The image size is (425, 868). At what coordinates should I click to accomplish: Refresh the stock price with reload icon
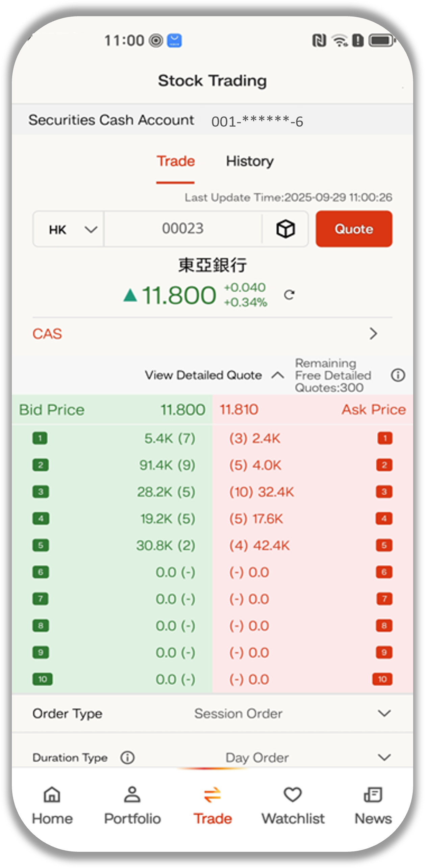click(x=289, y=295)
